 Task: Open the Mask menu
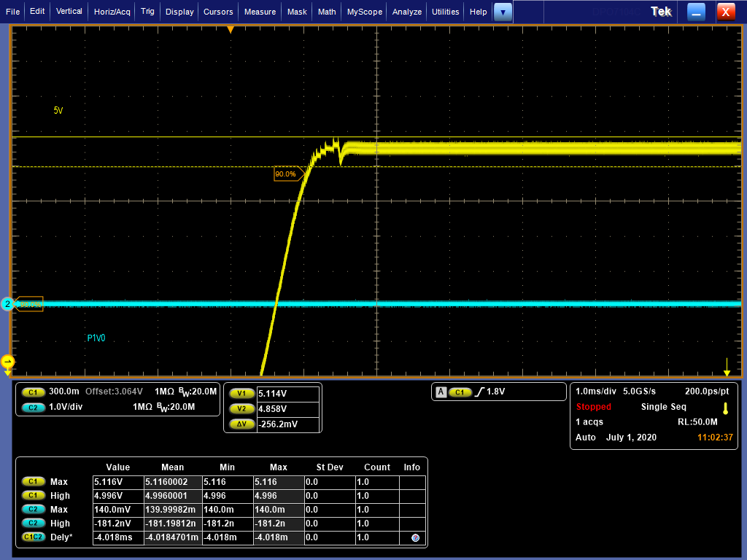coord(298,12)
